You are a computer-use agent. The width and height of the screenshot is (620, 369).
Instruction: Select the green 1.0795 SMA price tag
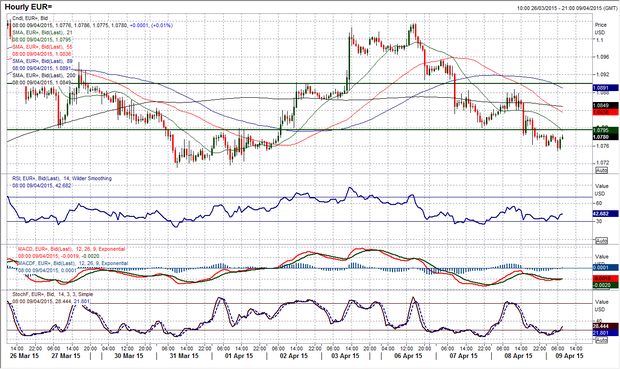tap(606, 130)
